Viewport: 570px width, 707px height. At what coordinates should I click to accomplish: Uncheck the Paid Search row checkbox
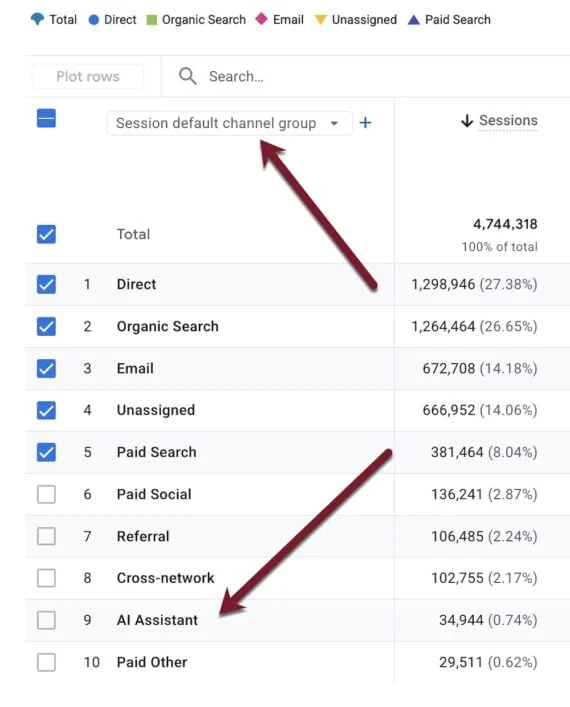pos(46,452)
